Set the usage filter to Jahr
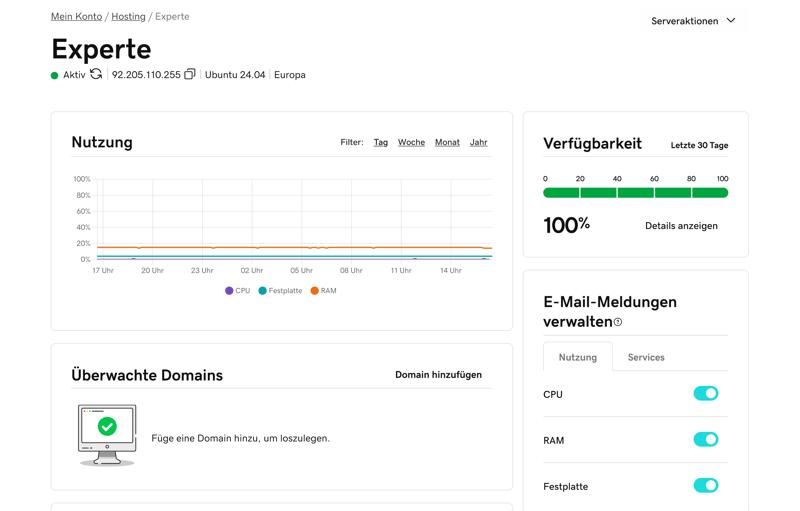This screenshot has height=511, width=800. click(x=478, y=143)
